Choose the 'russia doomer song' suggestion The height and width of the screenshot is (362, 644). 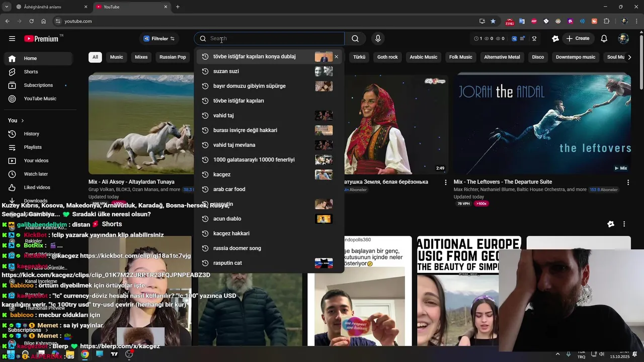tap(269, 248)
